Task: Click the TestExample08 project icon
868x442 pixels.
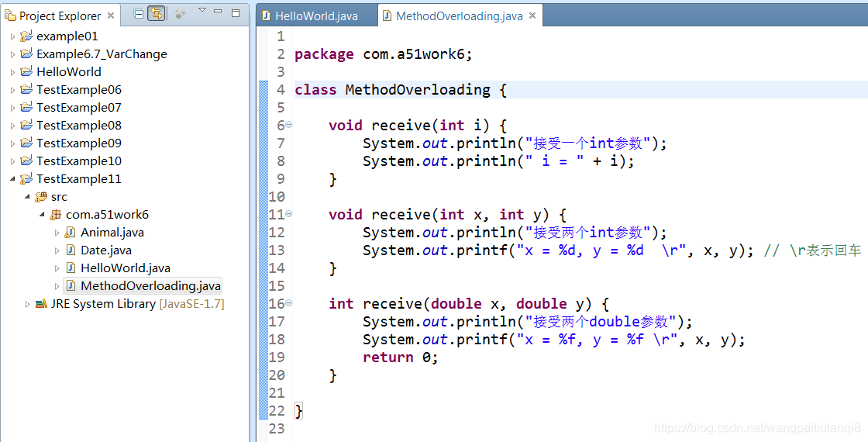Action: click(26, 125)
